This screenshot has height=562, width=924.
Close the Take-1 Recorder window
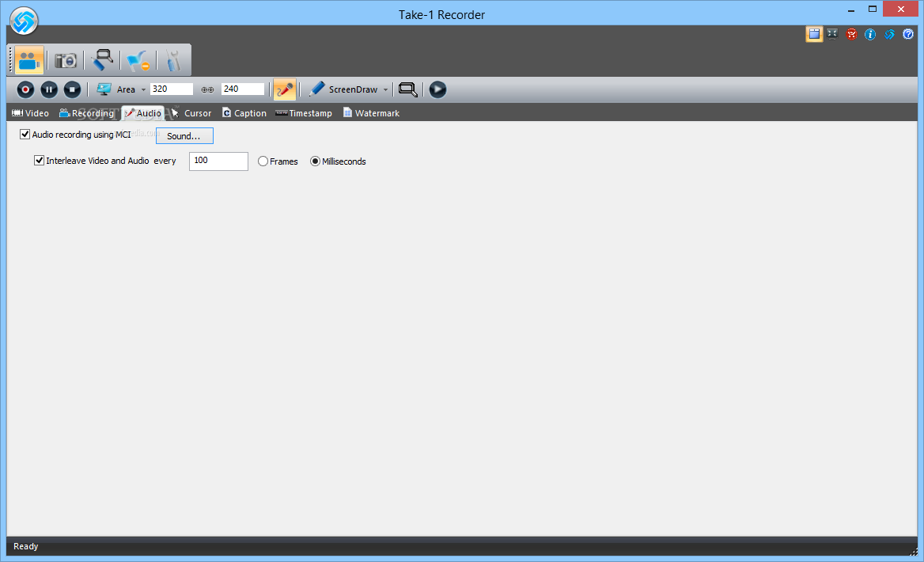(901, 9)
